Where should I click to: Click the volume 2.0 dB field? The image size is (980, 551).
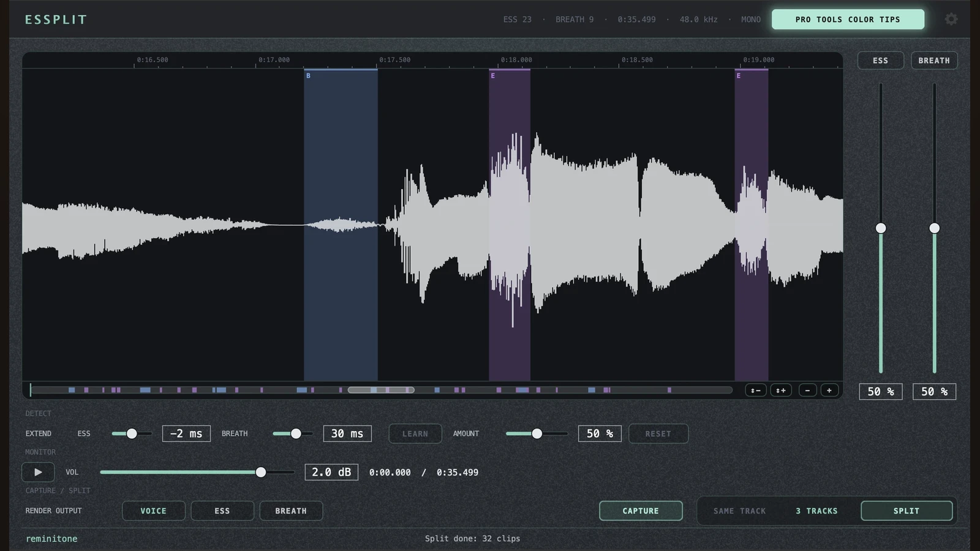[x=331, y=472]
